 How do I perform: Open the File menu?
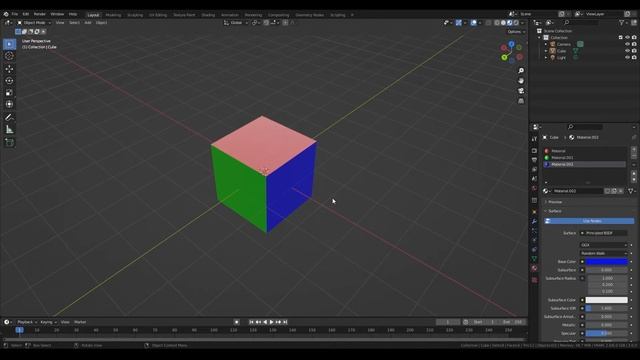tap(15, 14)
